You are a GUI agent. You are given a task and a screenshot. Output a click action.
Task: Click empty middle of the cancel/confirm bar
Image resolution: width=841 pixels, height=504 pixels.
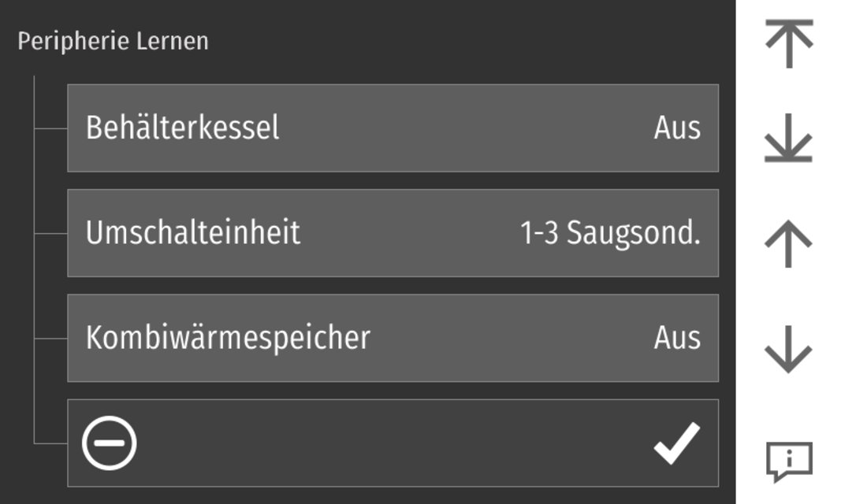coord(394,443)
